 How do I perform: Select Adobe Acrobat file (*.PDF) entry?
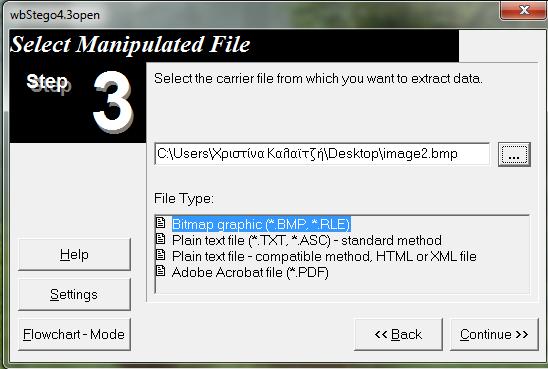[250, 273]
